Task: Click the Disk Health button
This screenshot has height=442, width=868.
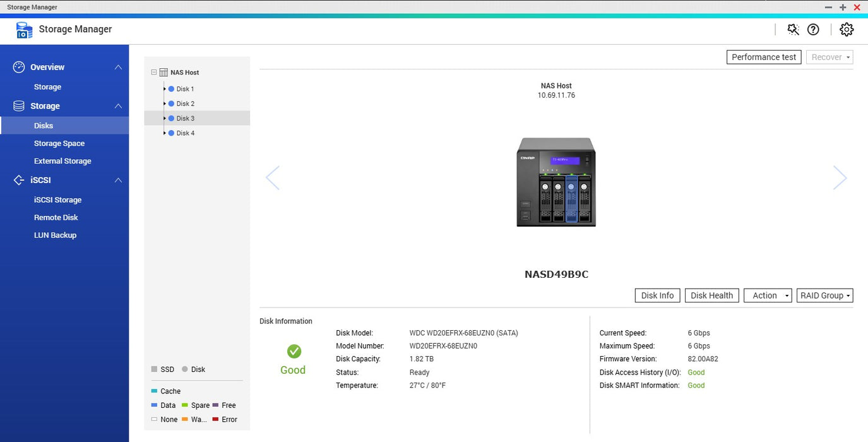Action: coord(711,296)
